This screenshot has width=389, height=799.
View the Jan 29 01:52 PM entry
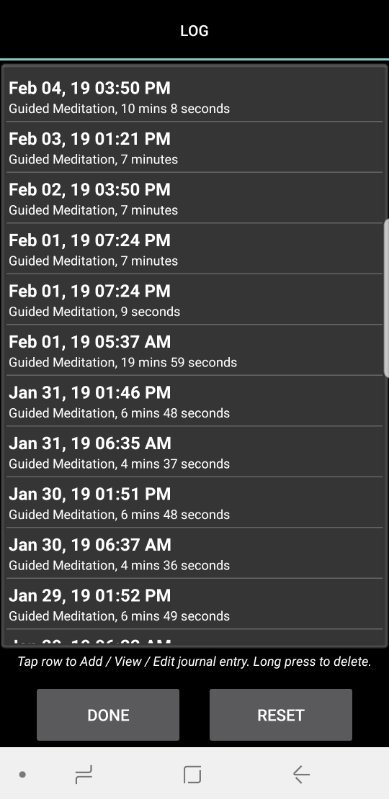[194, 604]
